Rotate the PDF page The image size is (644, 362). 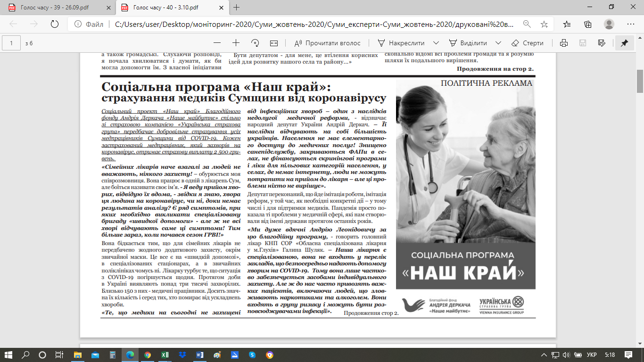(x=255, y=43)
